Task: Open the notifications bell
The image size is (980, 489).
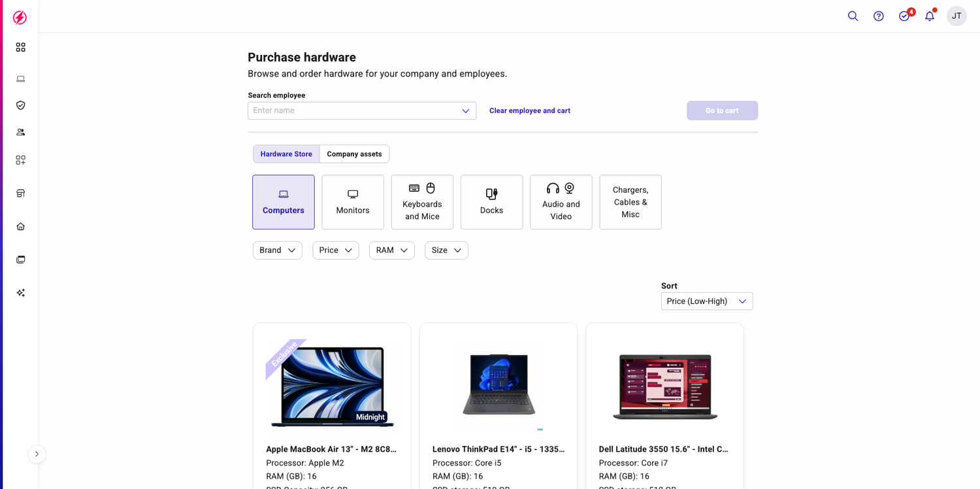Action: pyautogui.click(x=929, y=16)
